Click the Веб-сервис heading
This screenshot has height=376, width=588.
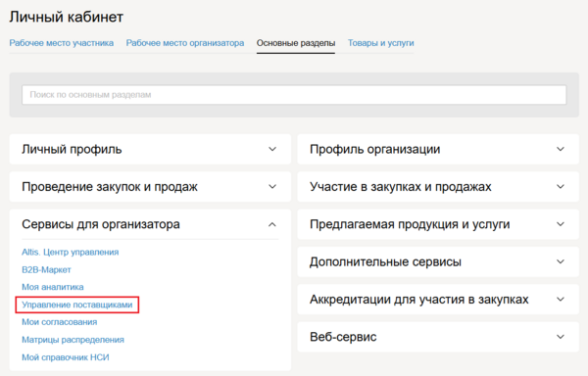pos(343,337)
